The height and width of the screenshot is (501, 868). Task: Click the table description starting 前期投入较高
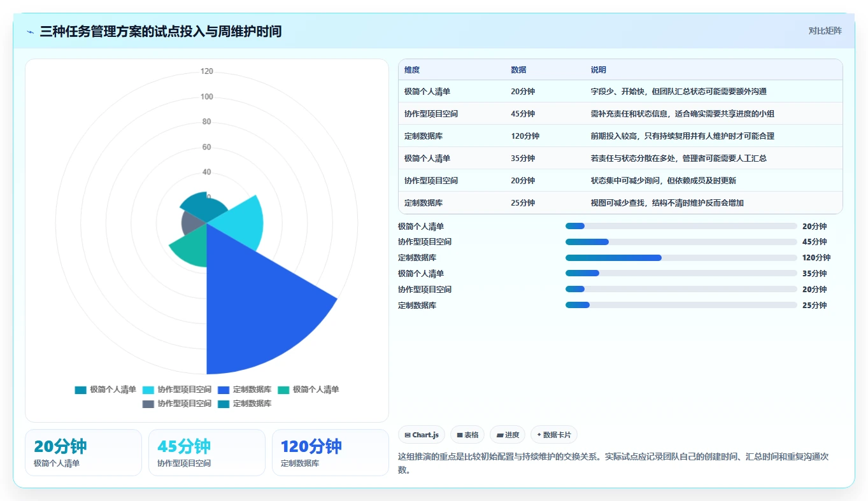(x=683, y=136)
